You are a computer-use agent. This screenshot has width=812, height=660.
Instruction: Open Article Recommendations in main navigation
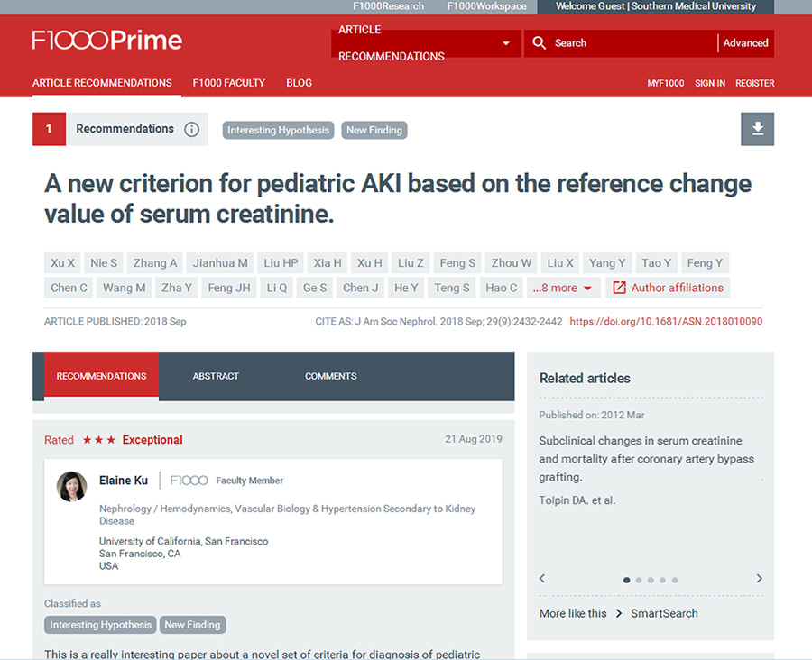[x=102, y=83]
